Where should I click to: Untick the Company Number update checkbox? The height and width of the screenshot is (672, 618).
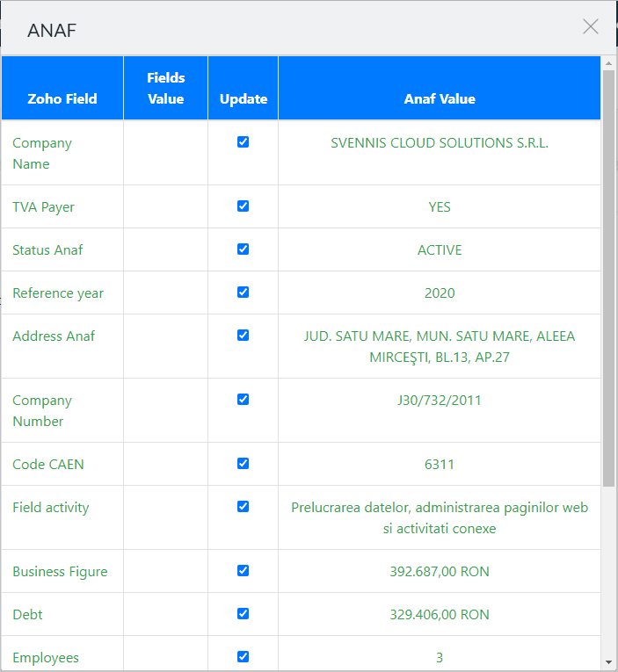coord(244,400)
